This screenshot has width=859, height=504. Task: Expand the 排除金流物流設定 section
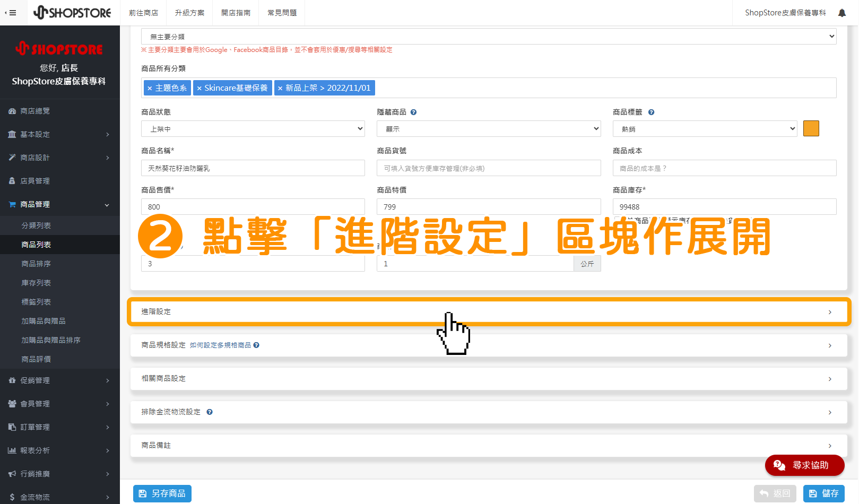[489, 412]
